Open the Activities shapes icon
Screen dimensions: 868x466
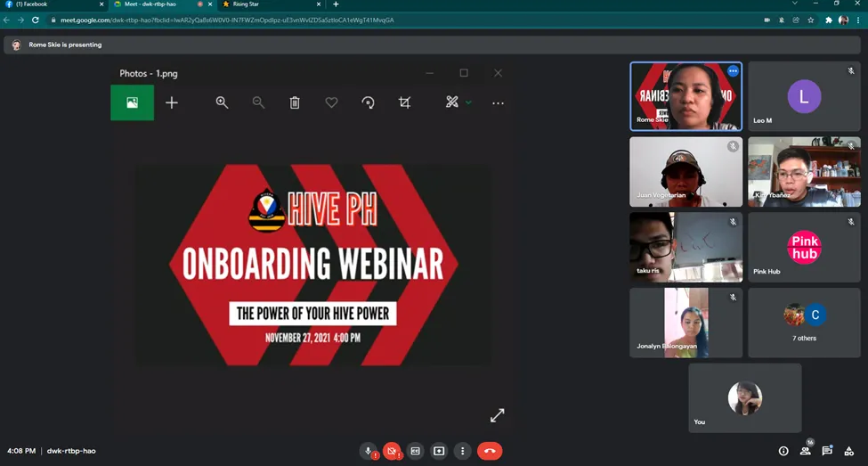(x=848, y=451)
